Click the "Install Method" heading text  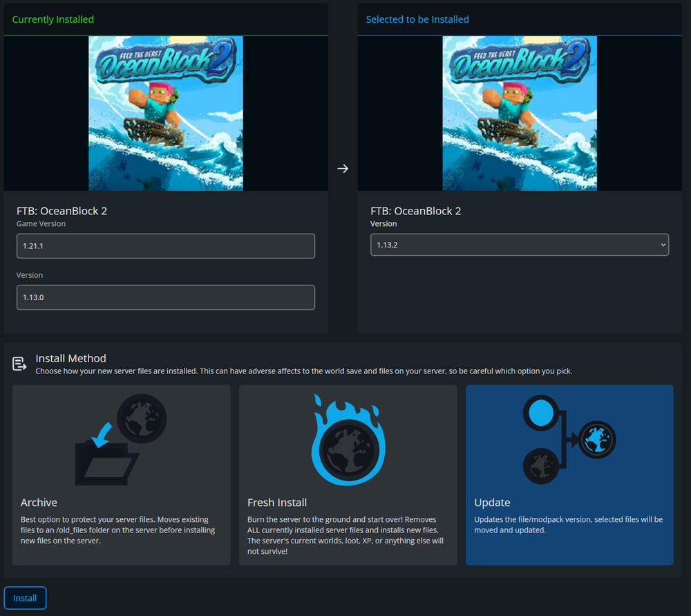[71, 358]
